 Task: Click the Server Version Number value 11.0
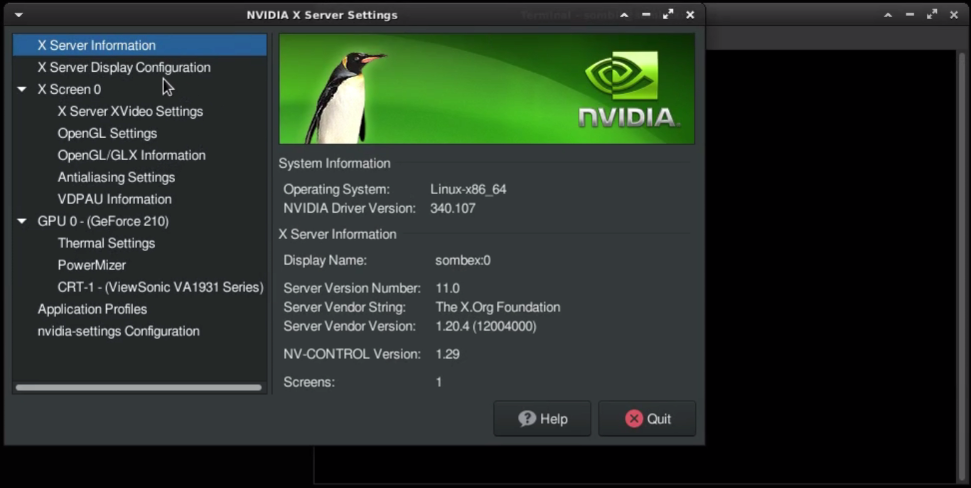[x=447, y=289]
